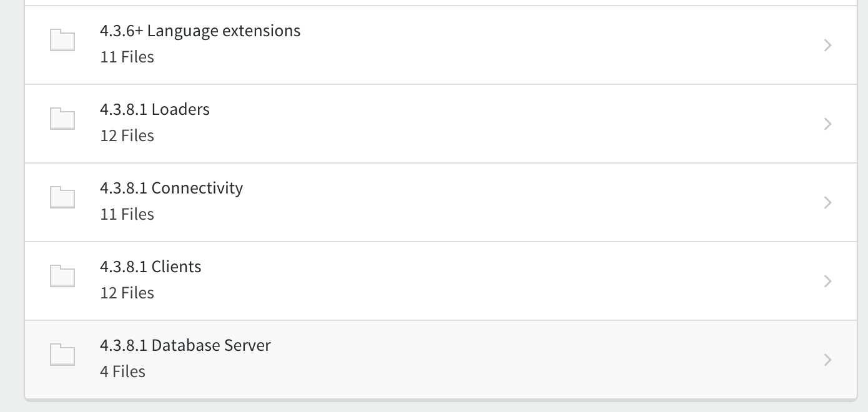Open 4.3.8.1 Connectivity title
The width and height of the screenshot is (868, 412).
(x=171, y=188)
